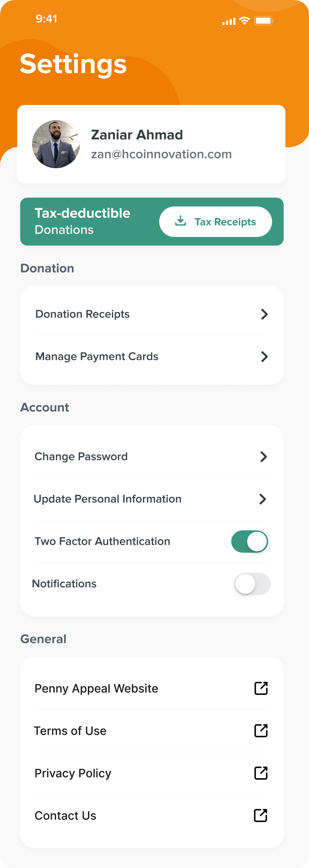
Task: Click the Wi-Fi icon in status bar
Action: pyautogui.click(x=245, y=21)
